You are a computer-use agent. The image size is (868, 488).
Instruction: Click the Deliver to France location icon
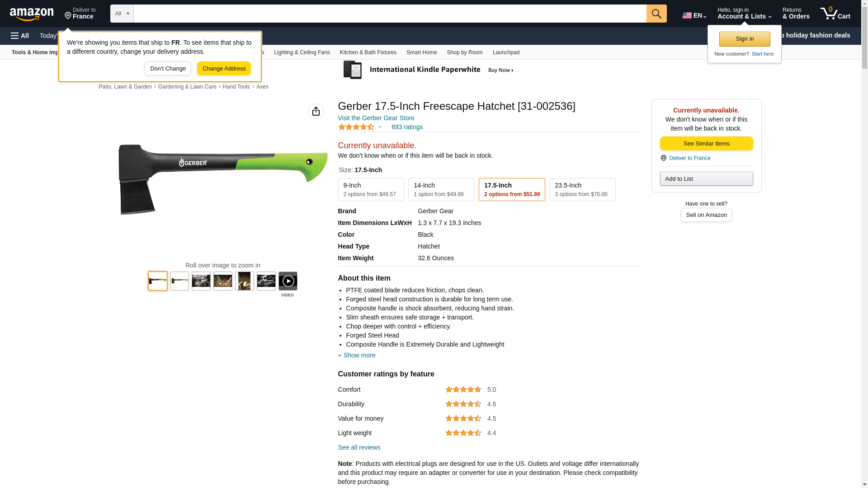tap(663, 158)
